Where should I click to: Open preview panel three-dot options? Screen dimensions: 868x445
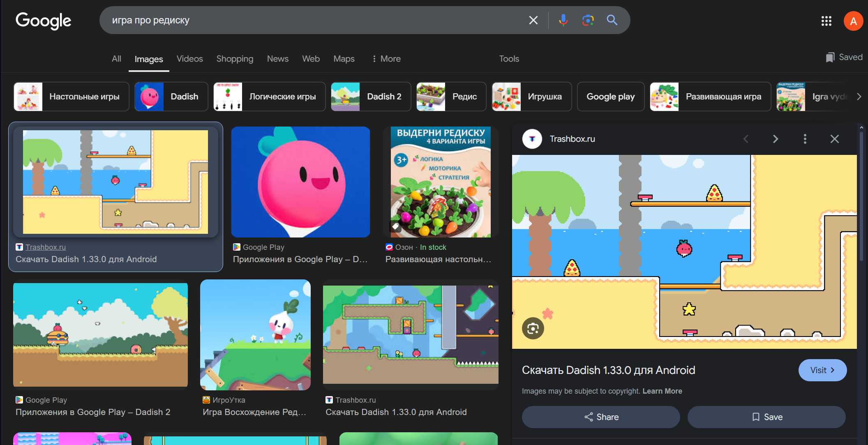click(x=805, y=139)
